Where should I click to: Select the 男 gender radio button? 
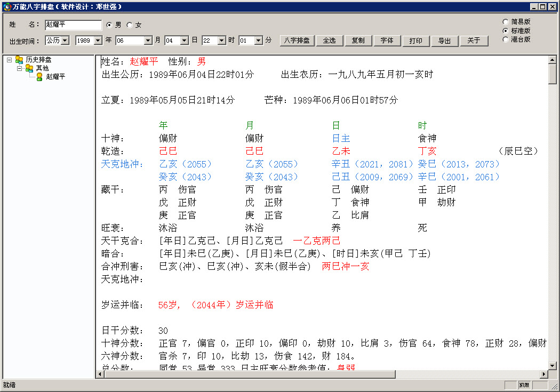click(x=109, y=25)
